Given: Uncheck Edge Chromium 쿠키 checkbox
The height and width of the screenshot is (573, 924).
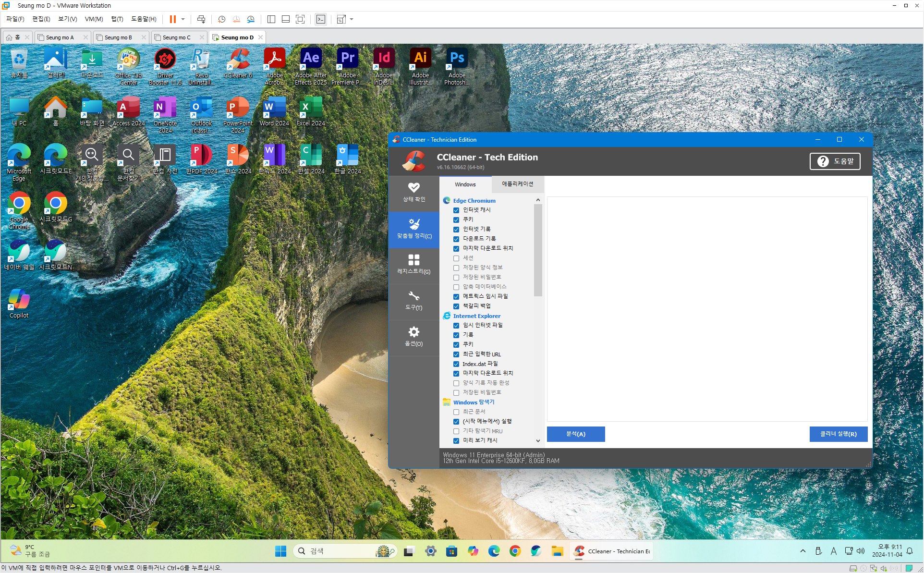Looking at the screenshot, I should 456,220.
